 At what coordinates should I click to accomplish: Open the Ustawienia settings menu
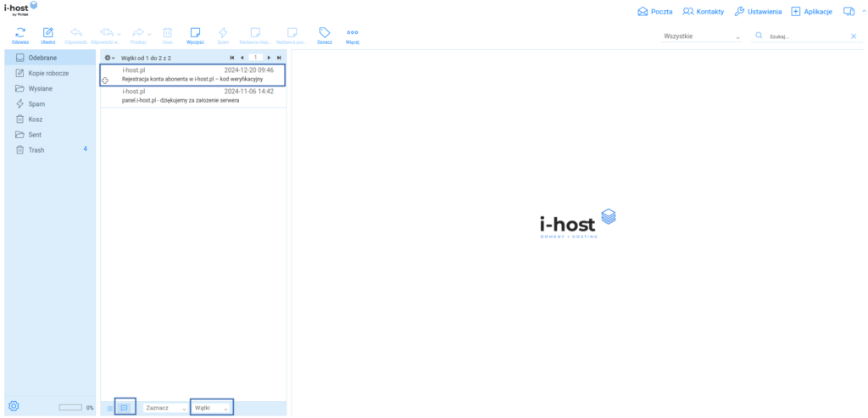pyautogui.click(x=758, y=12)
